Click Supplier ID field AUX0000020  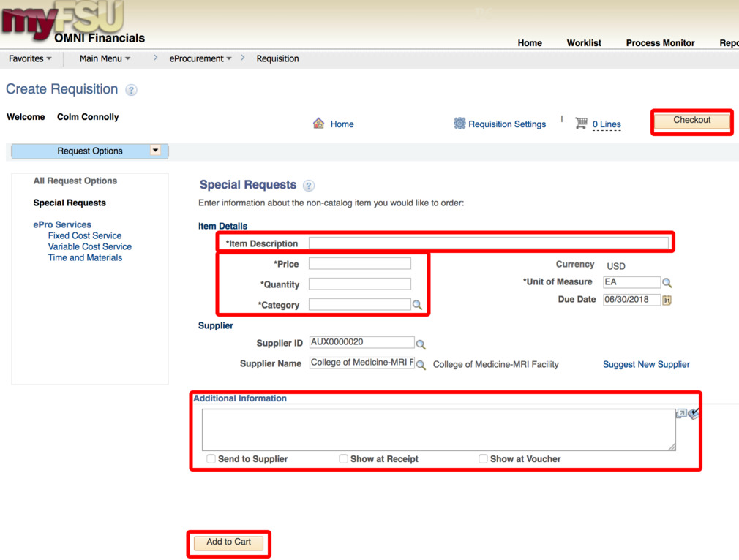pyautogui.click(x=361, y=342)
